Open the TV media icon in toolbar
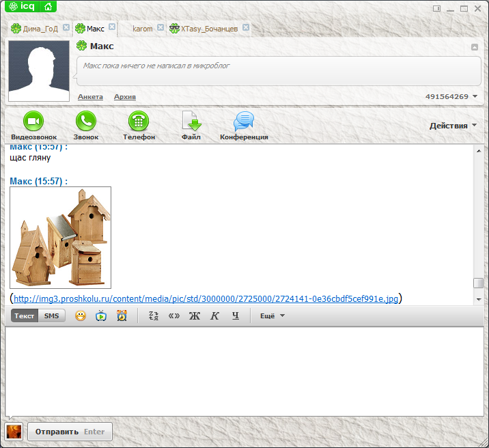The height and width of the screenshot is (448, 489). click(x=101, y=316)
